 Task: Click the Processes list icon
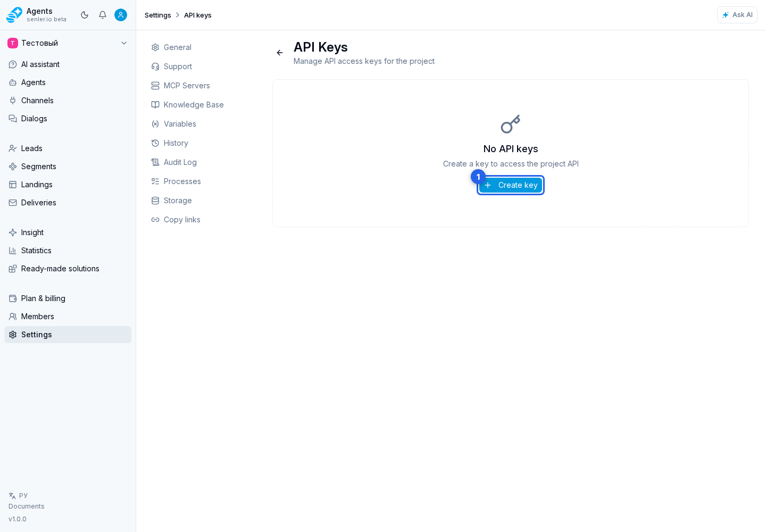pos(155,181)
